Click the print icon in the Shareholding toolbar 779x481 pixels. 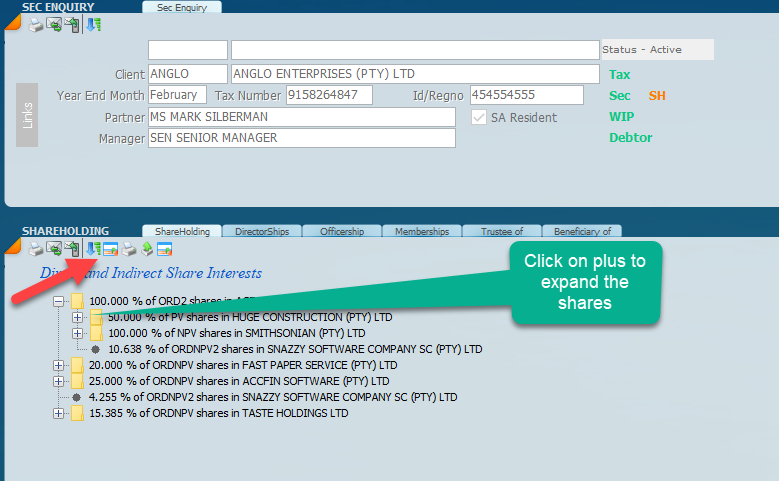(35, 249)
